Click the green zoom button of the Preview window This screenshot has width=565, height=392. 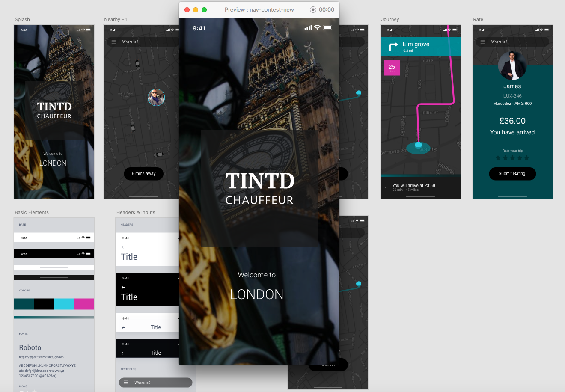(204, 9)
